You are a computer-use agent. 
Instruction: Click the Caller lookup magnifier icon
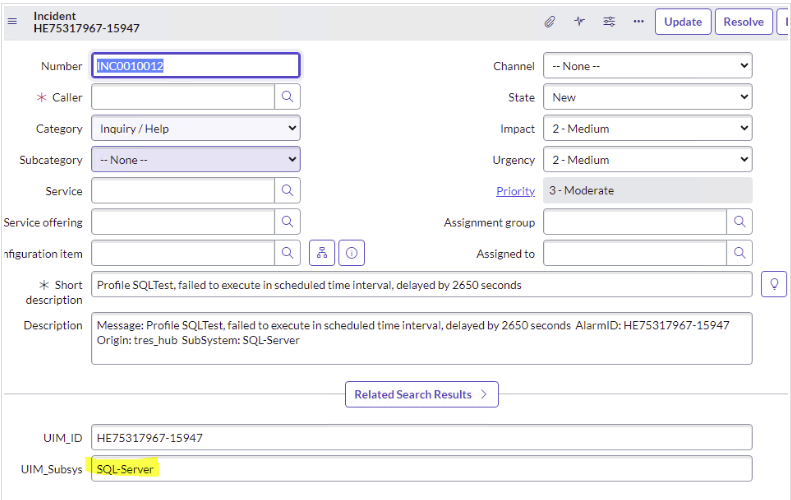click(x=287, y=97)
